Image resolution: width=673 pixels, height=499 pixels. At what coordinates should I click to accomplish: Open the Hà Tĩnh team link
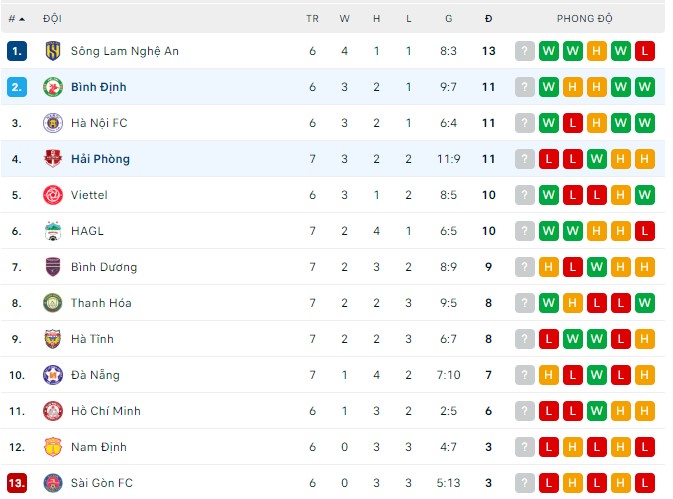pos(94,339)
